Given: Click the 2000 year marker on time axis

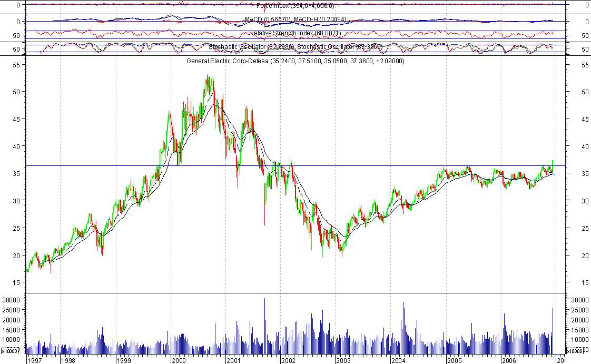Looking at the screenshot, I should coord(179,360).
